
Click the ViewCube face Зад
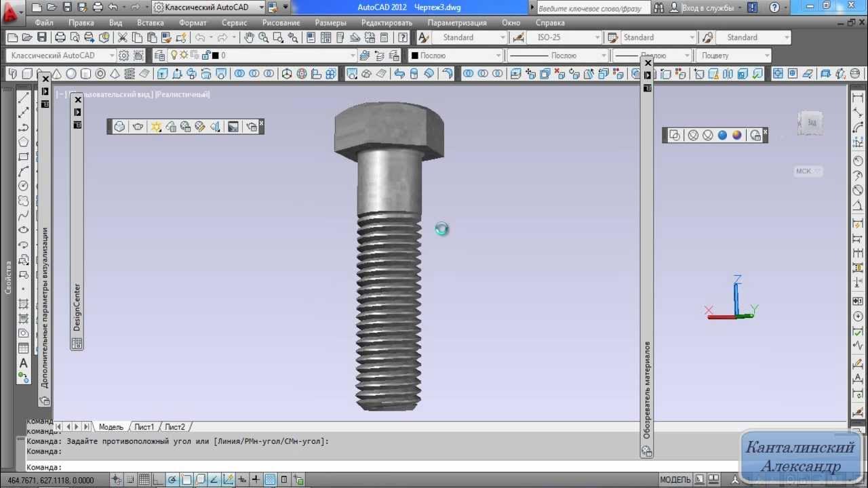click(x=811, y=123)
